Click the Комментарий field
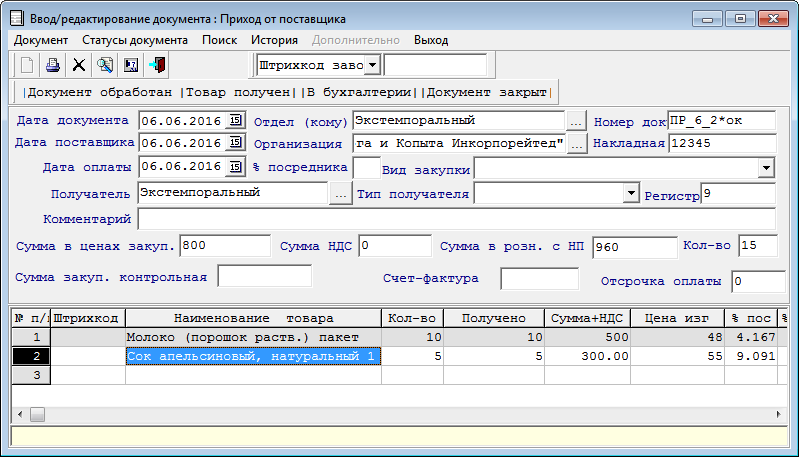Viewport: 799px width, 457px height. coord(457,219)
